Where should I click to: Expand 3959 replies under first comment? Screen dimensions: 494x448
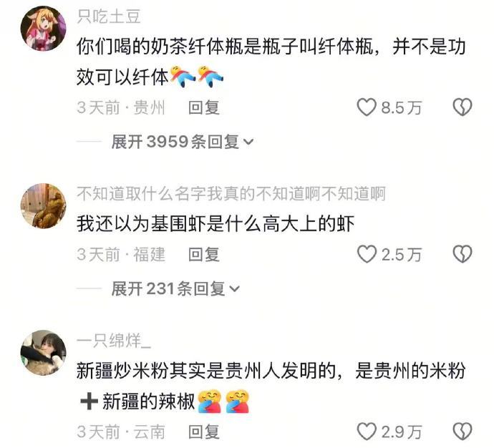coord(183,142)
